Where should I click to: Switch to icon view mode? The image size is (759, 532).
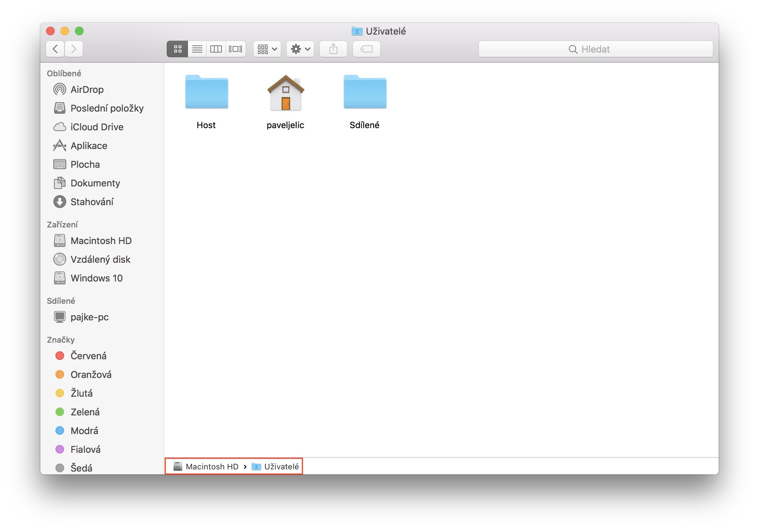coord(178,49)
